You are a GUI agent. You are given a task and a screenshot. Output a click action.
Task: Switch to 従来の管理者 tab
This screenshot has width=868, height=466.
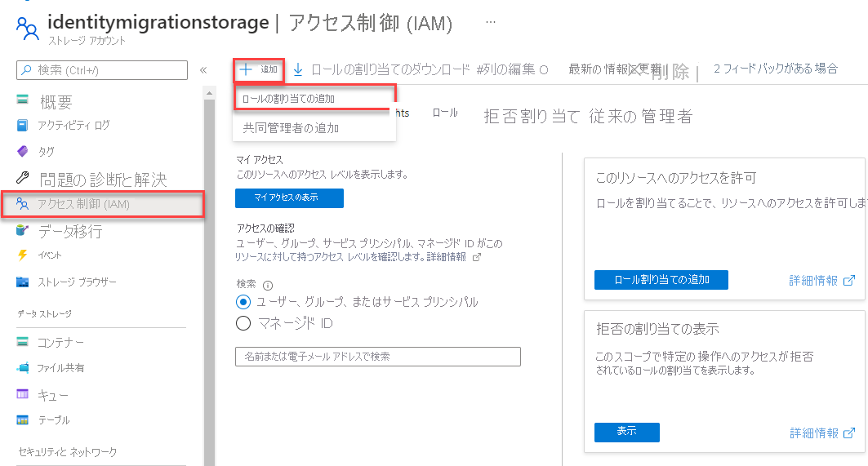pos(640,116)
